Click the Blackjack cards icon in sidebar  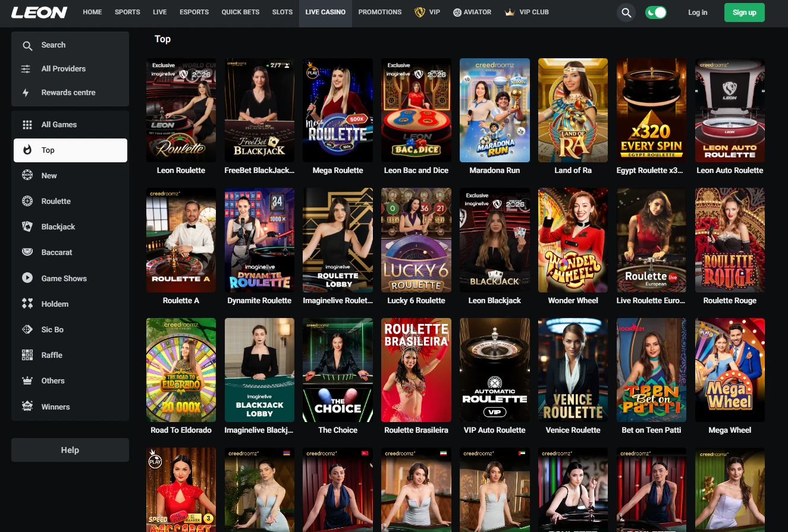27,226
